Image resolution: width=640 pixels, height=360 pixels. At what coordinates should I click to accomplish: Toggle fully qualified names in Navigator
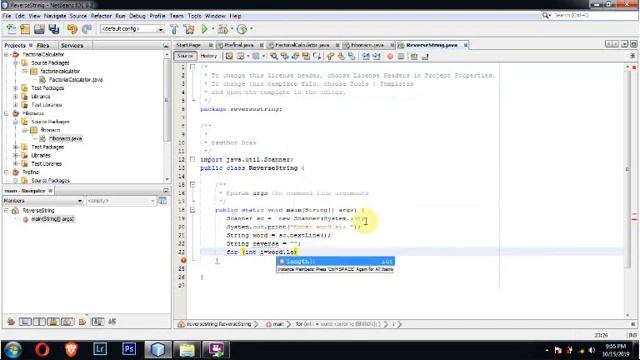[82, 322]
